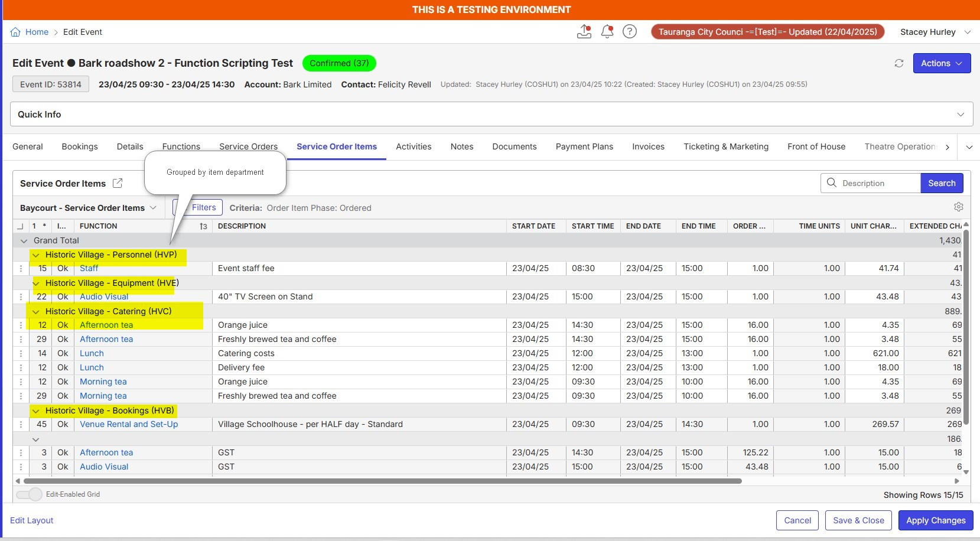Collapse Historic Village - Catering (HVC) group

[36, 311]
